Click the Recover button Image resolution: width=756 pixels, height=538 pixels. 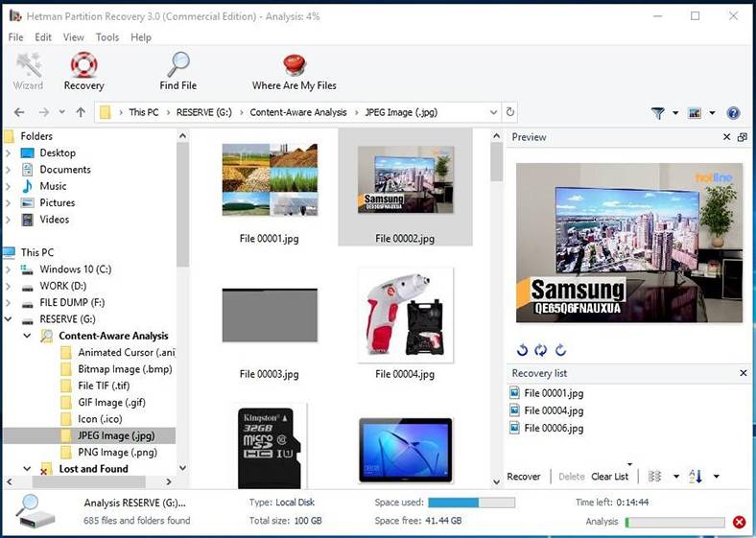pos(524,477)
